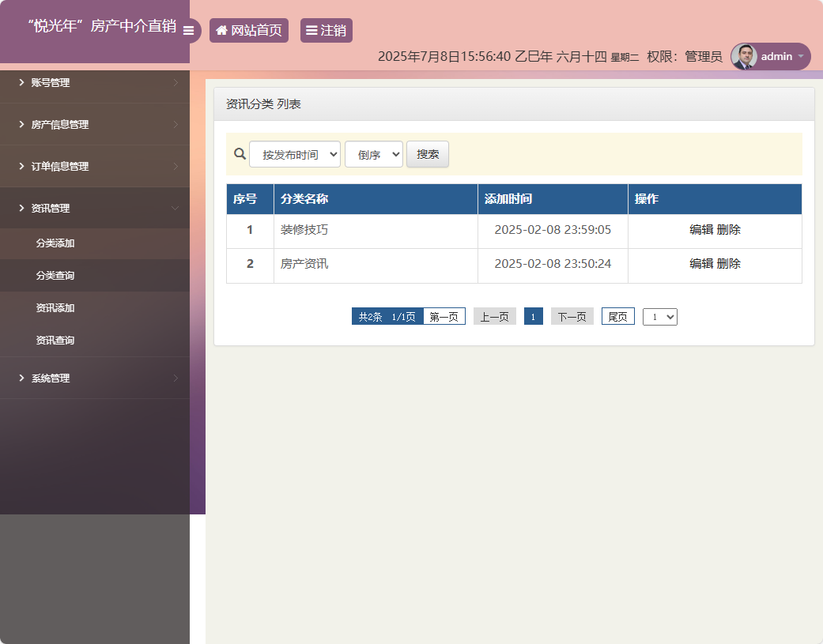Click the magnifier search icon
Screen dimensions: 823x644
click(240, 154)
